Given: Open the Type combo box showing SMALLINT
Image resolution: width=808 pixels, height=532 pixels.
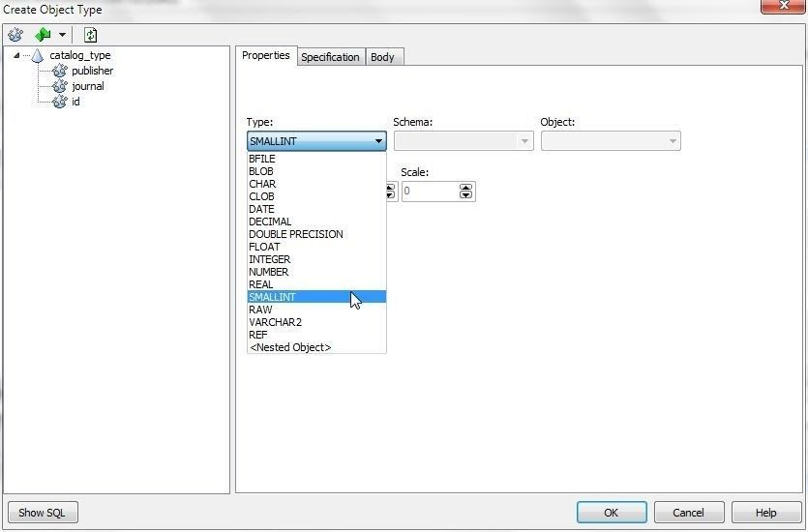Looking at the screenshot, I should click(x=316, y=140).
